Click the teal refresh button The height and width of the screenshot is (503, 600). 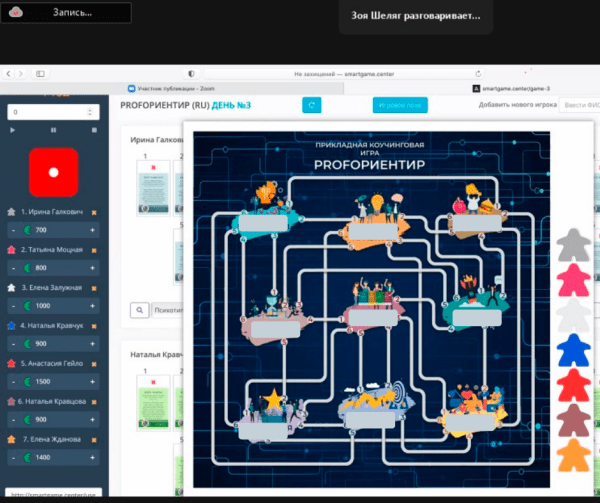point(311,105)
